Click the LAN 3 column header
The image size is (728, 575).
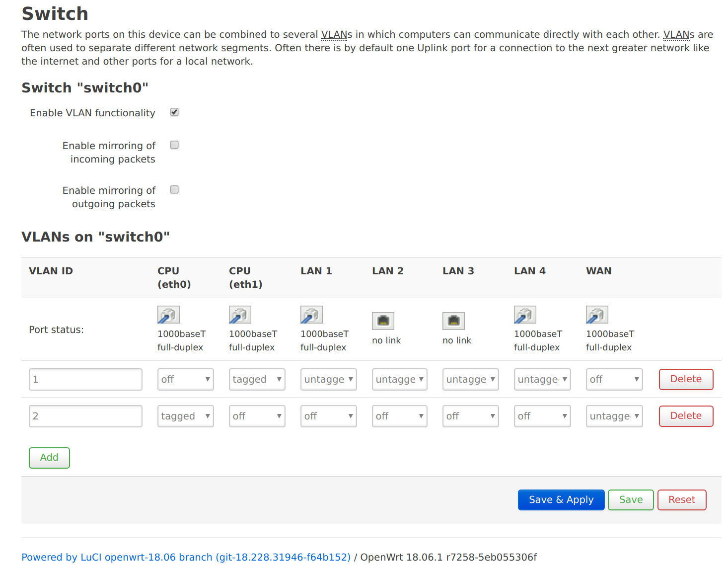(x=458, y=271)
